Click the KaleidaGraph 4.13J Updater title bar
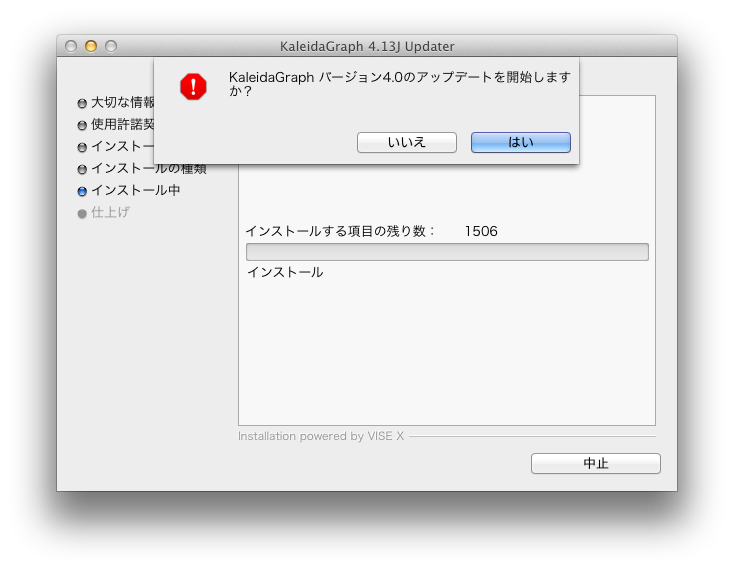Viewport: 734px width, 570px height. (367, 46)
